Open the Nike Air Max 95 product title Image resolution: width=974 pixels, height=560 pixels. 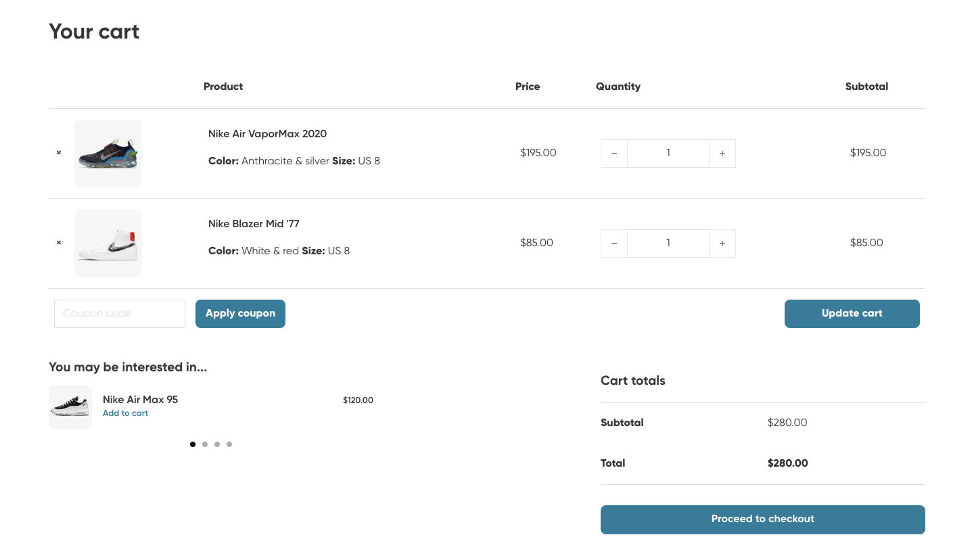140,400
